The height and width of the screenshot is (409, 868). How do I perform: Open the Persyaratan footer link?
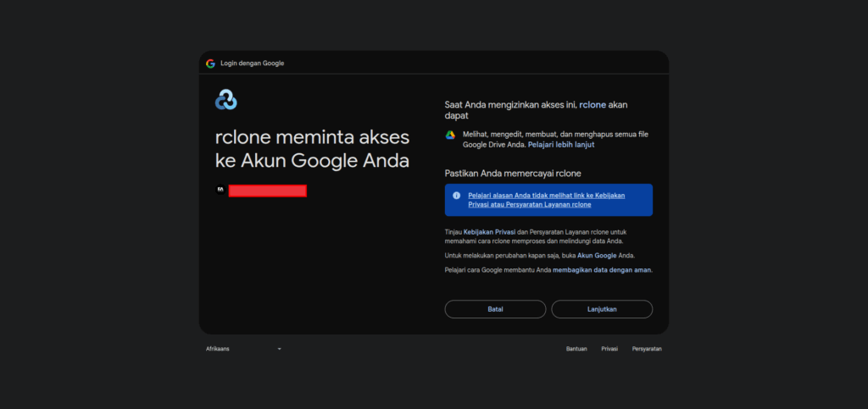click(x=647, y=349)
